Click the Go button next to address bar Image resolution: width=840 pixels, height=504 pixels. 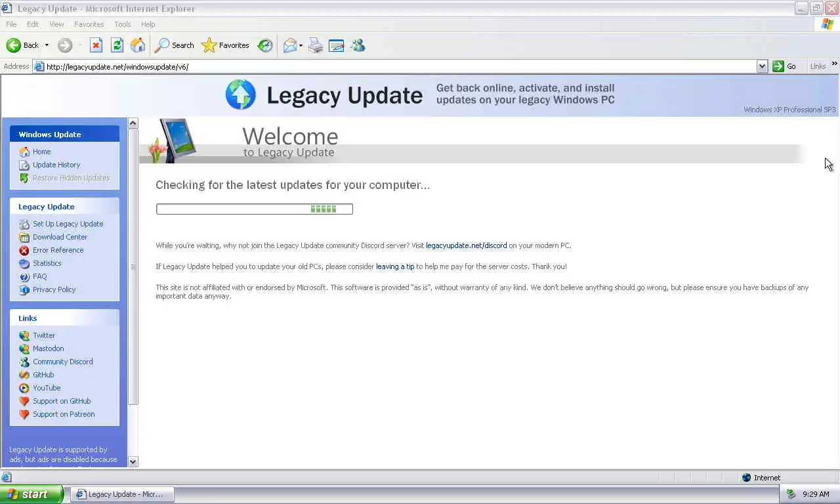pos(784,66)
